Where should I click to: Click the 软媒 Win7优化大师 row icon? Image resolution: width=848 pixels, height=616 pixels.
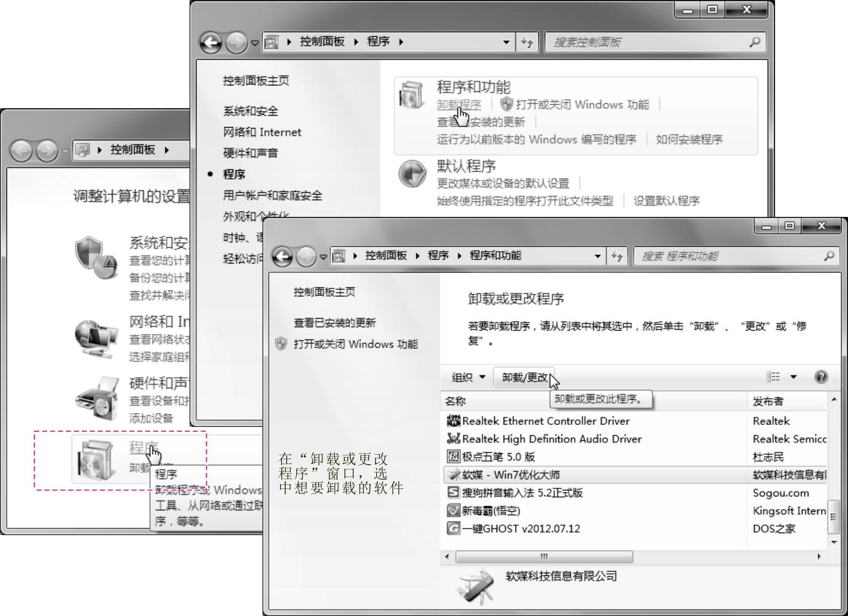click(454, 475)
